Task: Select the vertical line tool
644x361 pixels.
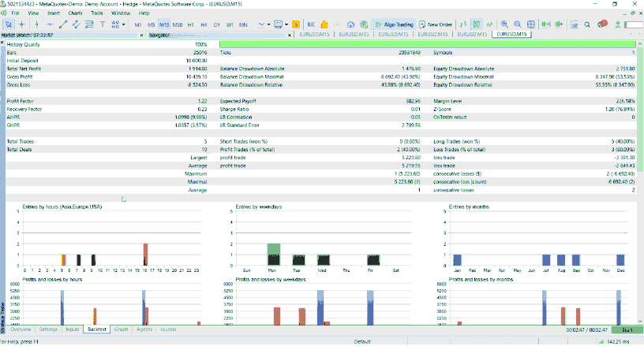Action: pyautogui.click(x=36, y=24)
